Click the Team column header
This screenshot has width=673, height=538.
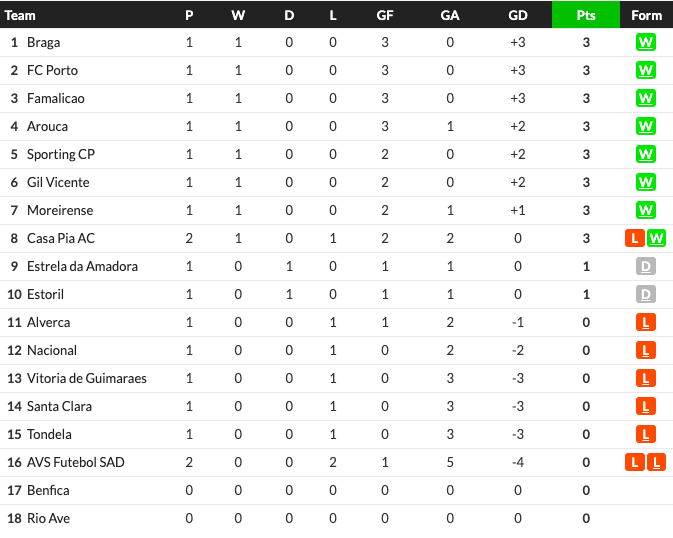[x=20, y=15]
